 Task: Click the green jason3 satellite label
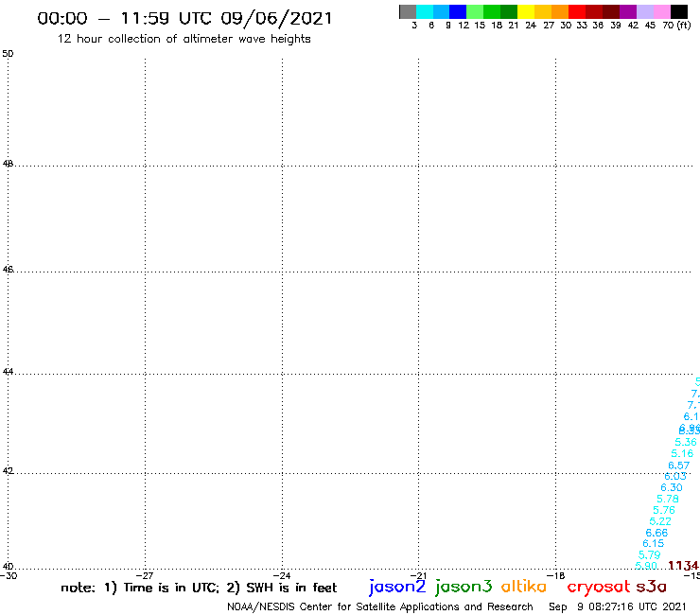tap(464, 587)
